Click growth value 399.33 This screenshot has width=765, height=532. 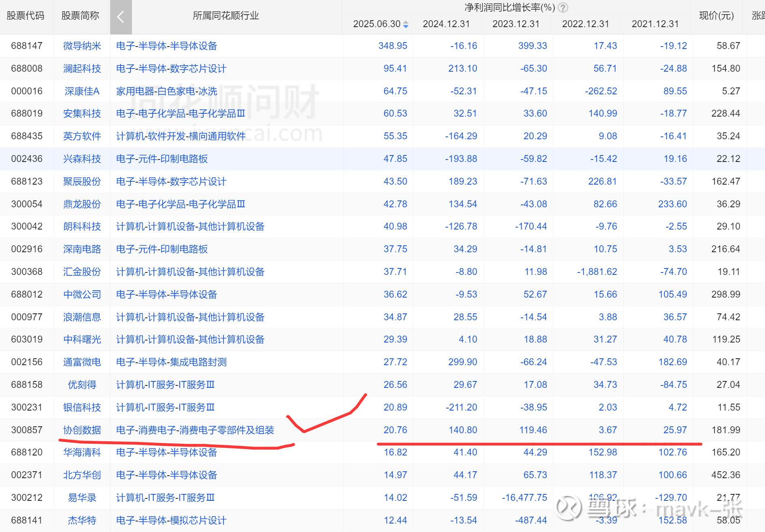pyautogui.click(x=533, y=46)
